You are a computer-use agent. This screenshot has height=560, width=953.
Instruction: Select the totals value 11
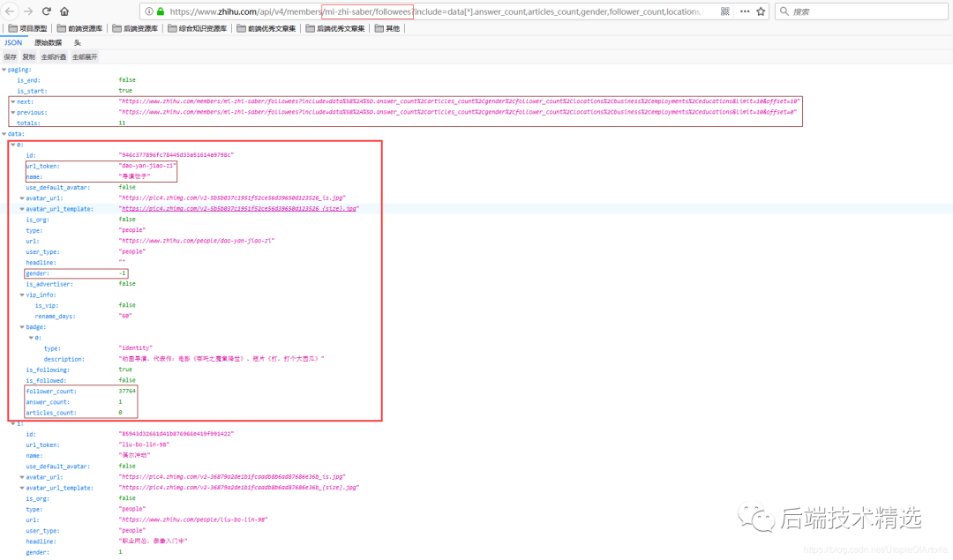click(x=122, y=123)
